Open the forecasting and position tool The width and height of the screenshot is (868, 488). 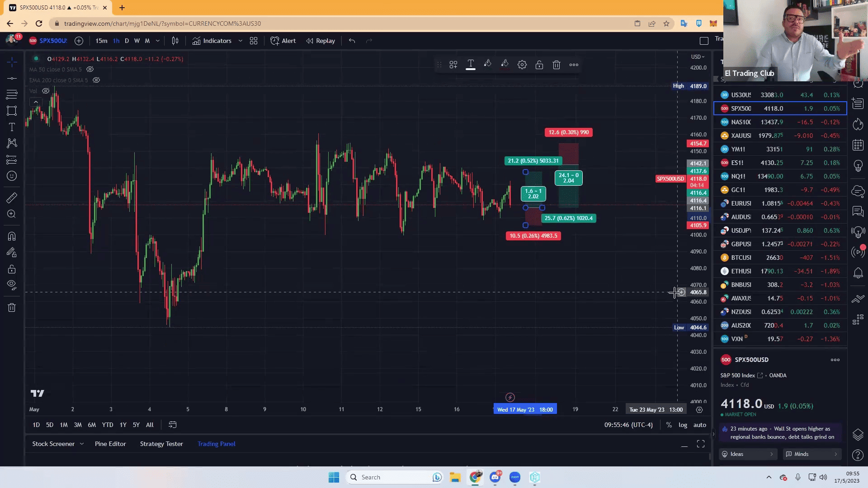pyautogui.click(x=12, y=160)
